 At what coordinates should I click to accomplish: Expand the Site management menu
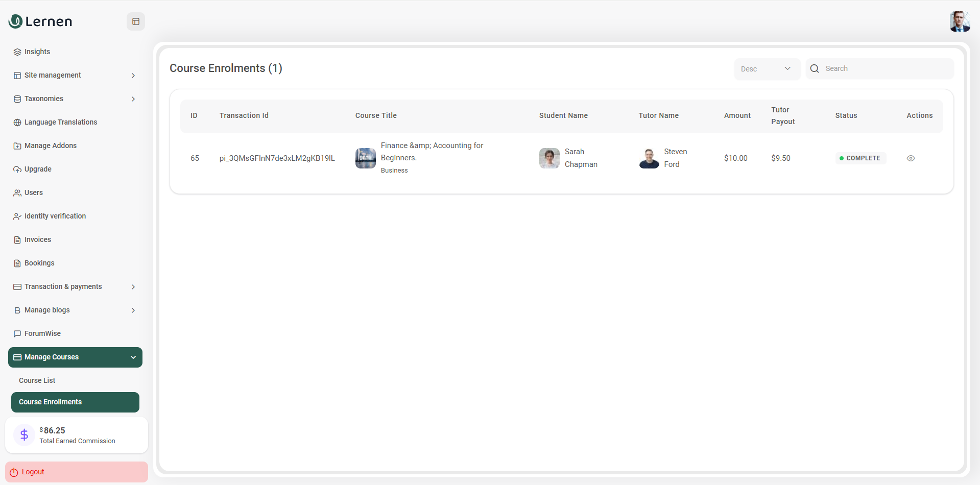click(75, 76)
